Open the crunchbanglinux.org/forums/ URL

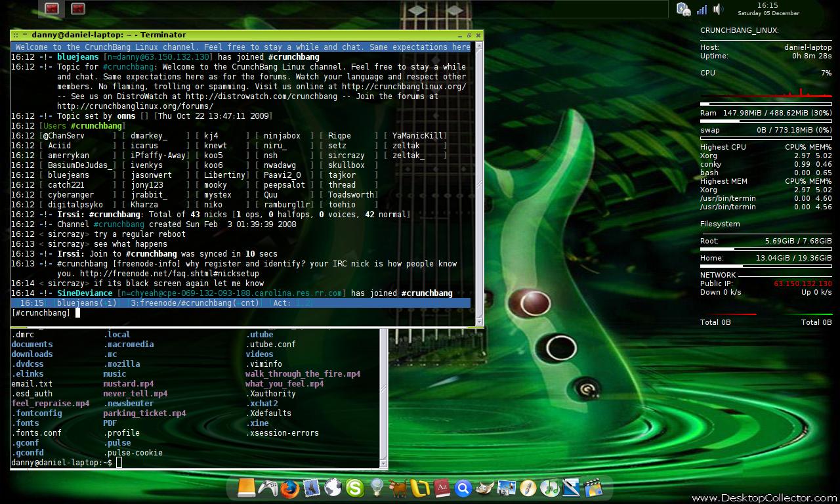[x=135, y=106]
